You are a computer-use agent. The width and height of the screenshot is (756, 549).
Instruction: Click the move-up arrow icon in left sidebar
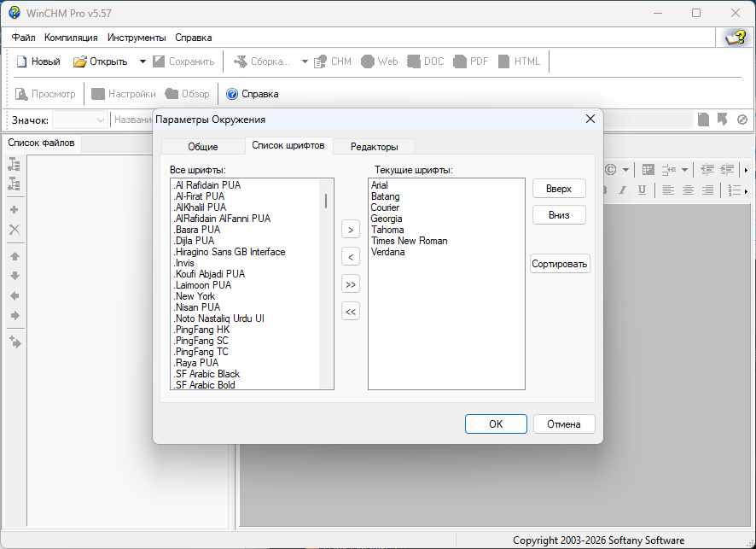tap(15, 256)
